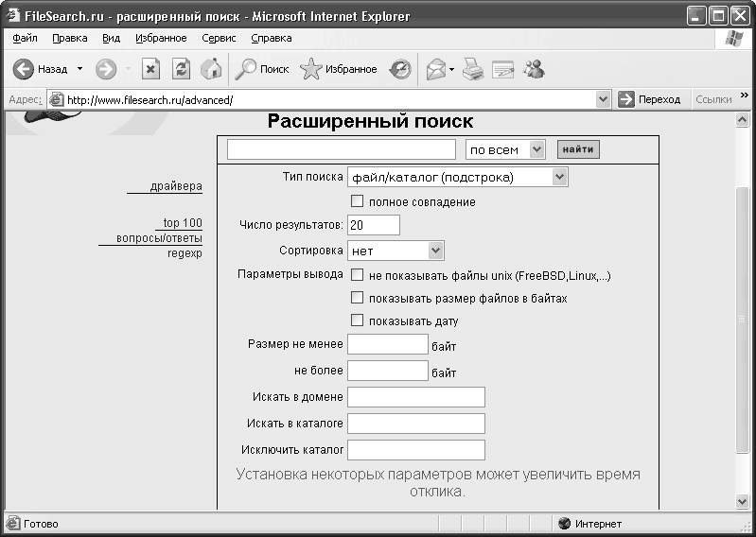
Task: Toggle 'показывать дату' checkbox
Action: (358, 320)
